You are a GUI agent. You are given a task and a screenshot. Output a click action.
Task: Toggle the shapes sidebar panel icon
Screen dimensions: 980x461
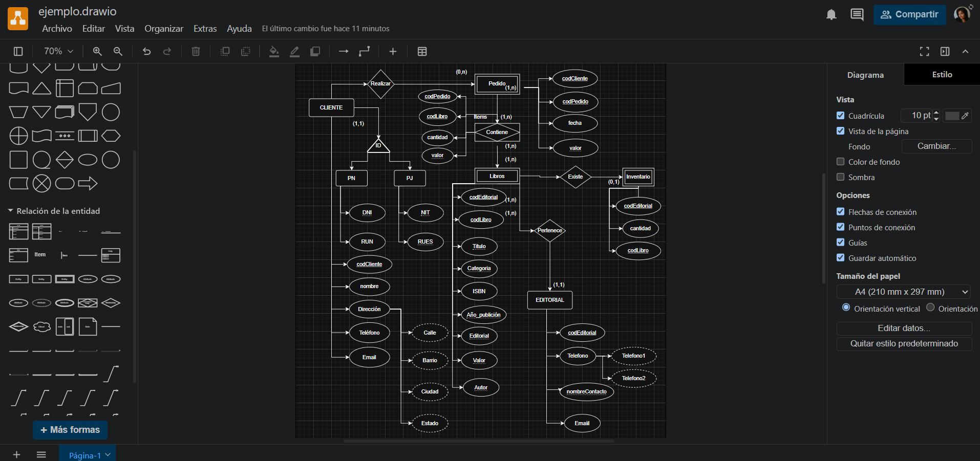click(x=18, y=51)
